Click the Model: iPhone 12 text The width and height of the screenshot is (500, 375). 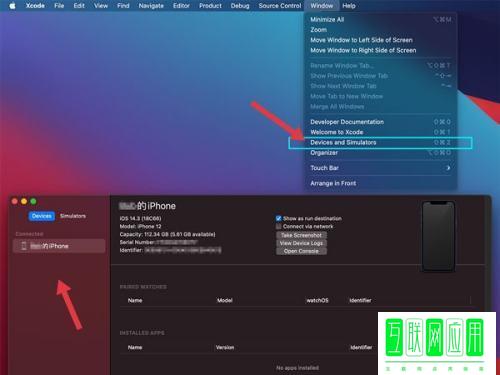tap(140, 226)
